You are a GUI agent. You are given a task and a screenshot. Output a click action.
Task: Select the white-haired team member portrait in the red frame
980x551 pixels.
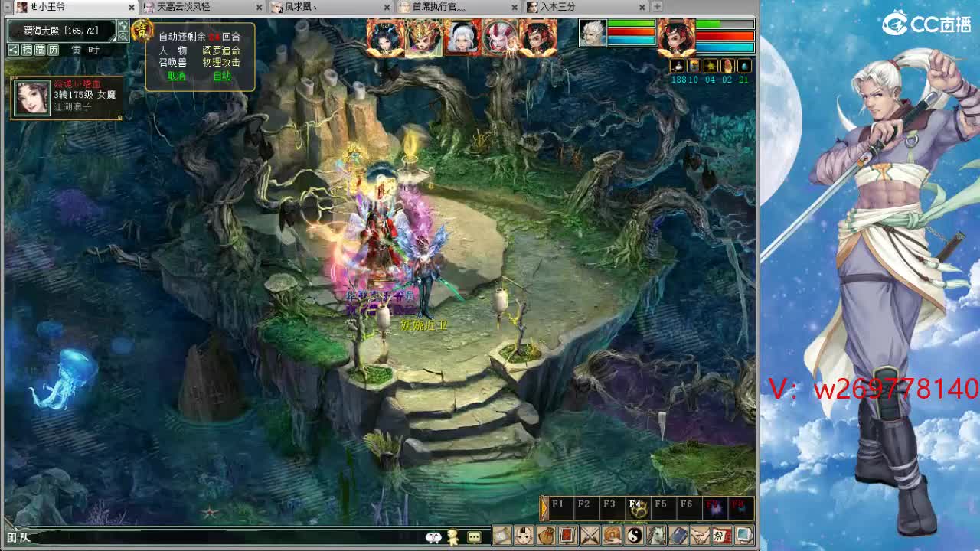(x=462, y=37)
